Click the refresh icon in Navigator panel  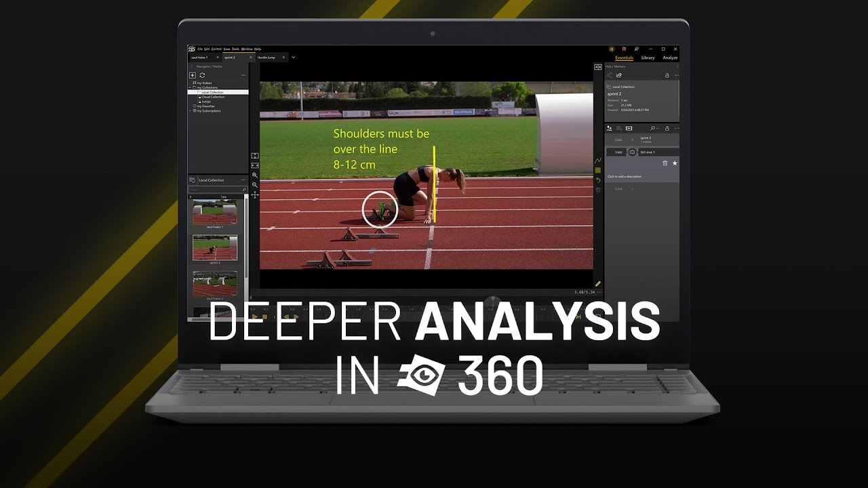[202, 75]
